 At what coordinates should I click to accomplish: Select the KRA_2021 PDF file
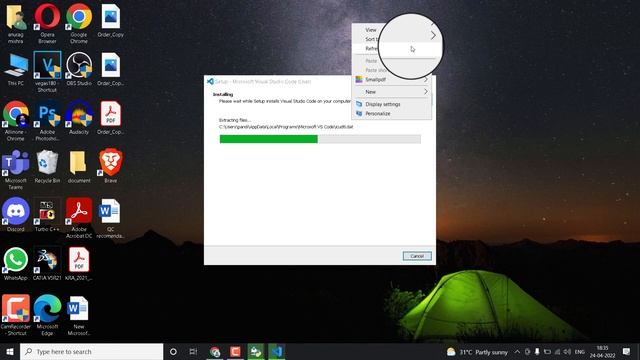(79, 263)
